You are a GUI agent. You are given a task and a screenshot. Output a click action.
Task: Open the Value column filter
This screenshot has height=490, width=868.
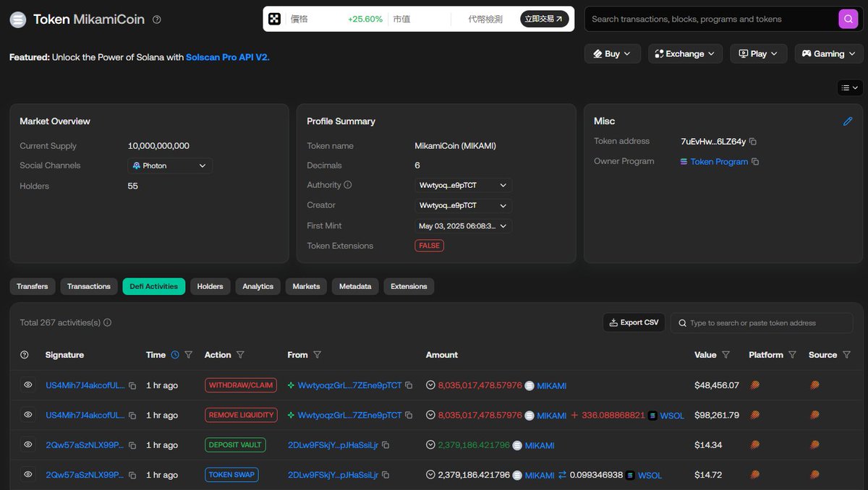click(726, 355)
